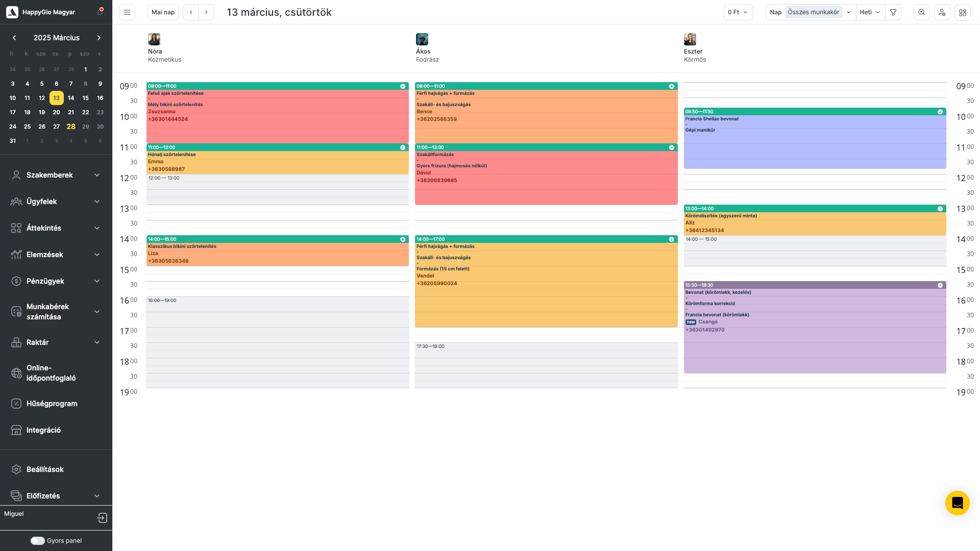Click the Mai nap button
The image size is (980, 551).
[163, 12]
